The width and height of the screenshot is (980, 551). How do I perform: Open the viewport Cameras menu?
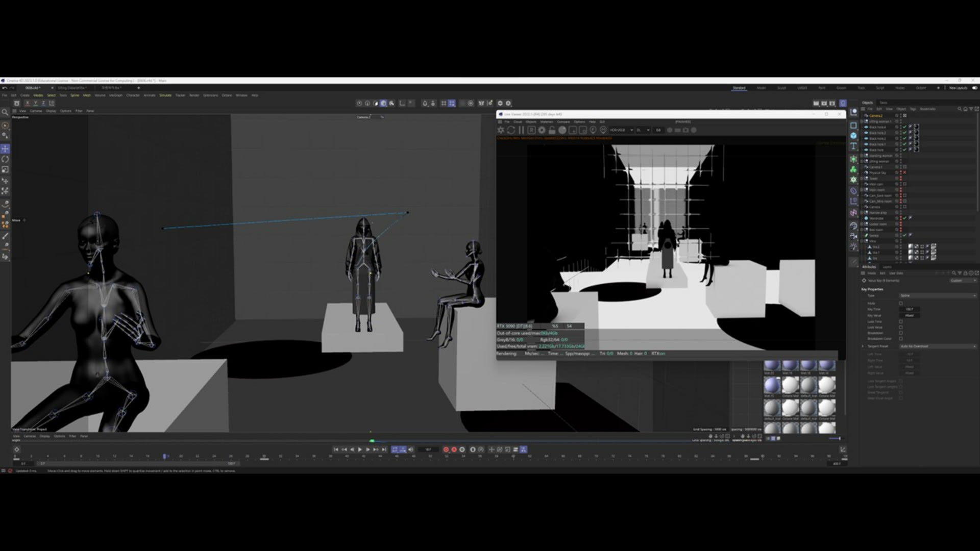point(36,111)
